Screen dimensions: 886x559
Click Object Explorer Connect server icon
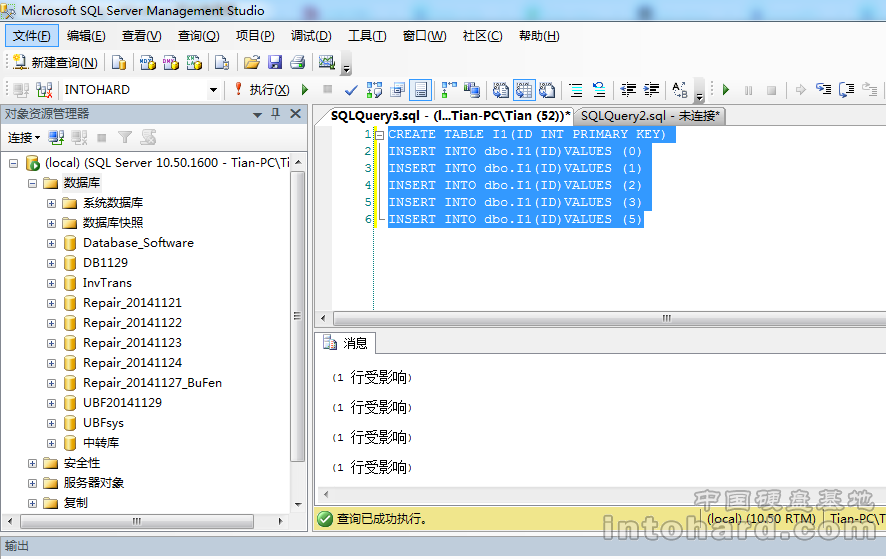click(x=56, y=137)
